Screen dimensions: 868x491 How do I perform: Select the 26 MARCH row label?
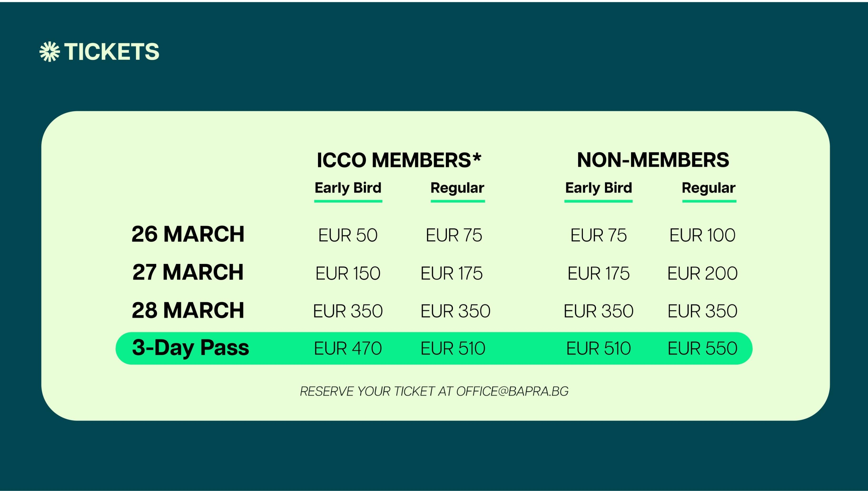point(188,234)
